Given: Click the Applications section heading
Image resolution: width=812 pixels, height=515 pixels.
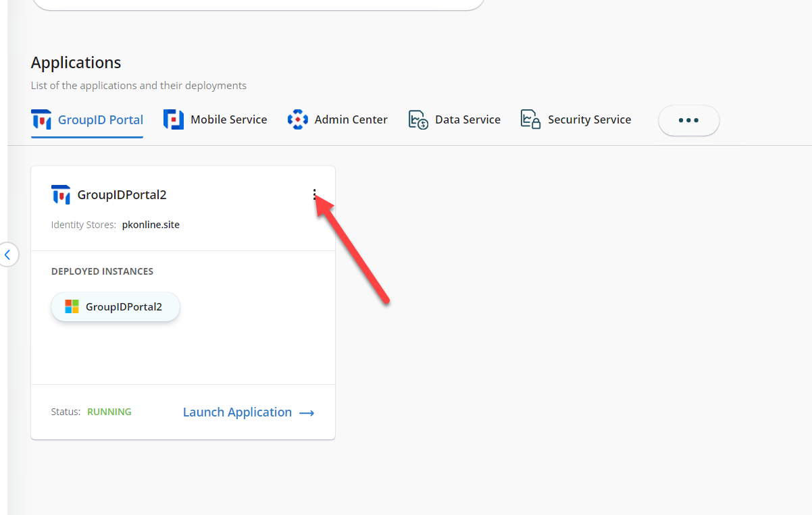Looking at the screenshot, I should pos(76,62).
